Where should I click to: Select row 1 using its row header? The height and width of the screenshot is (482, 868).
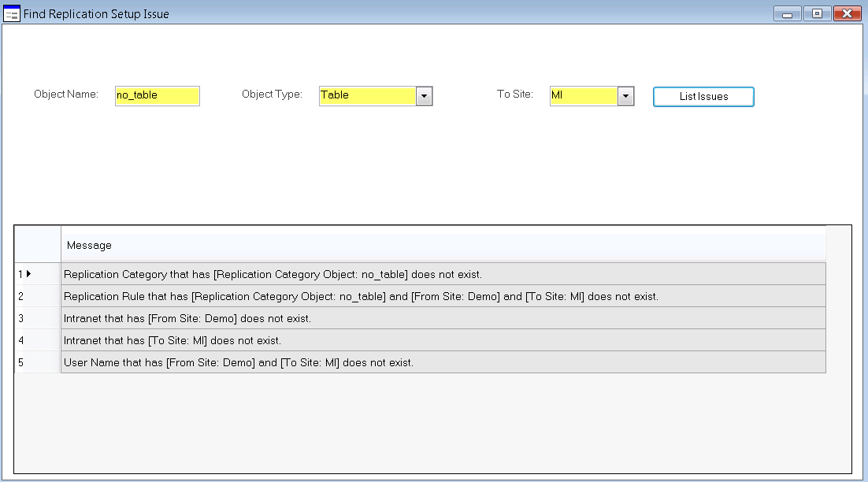[37, 274]
